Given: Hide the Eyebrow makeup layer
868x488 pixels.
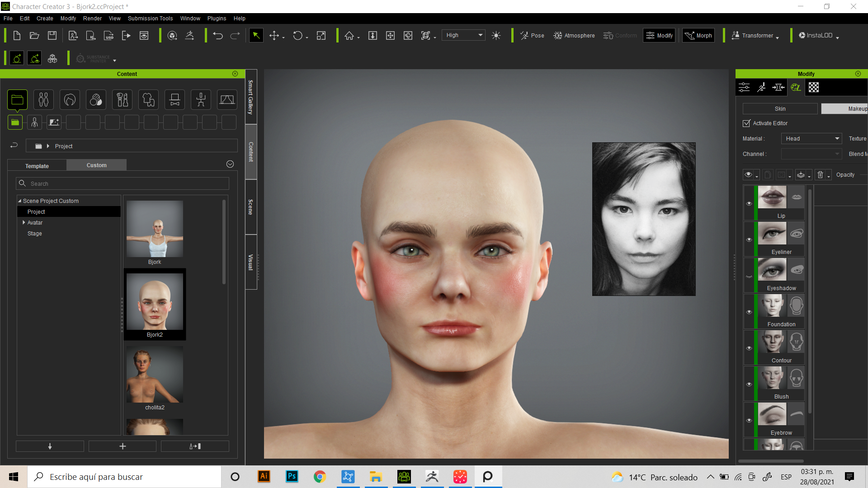Looking at the screenshot, I should [x=749, y=420].
